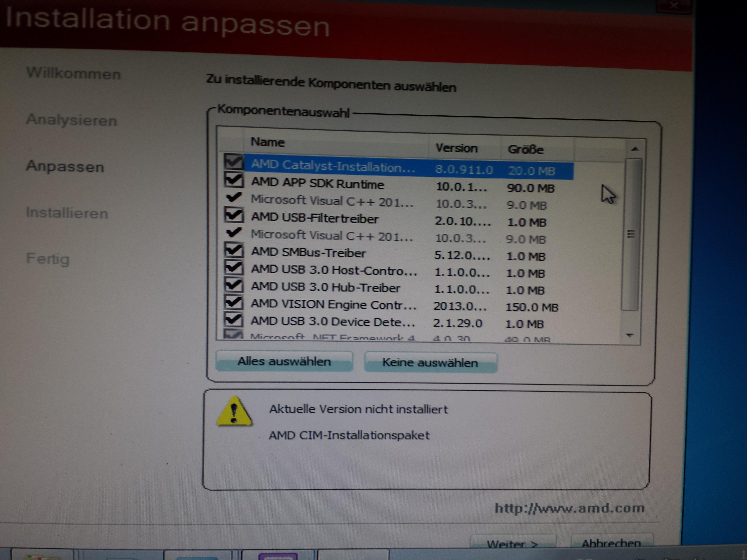Screen dimensions: 747x560
Task: Sort by the Größe column header
Action: point(525,149)
